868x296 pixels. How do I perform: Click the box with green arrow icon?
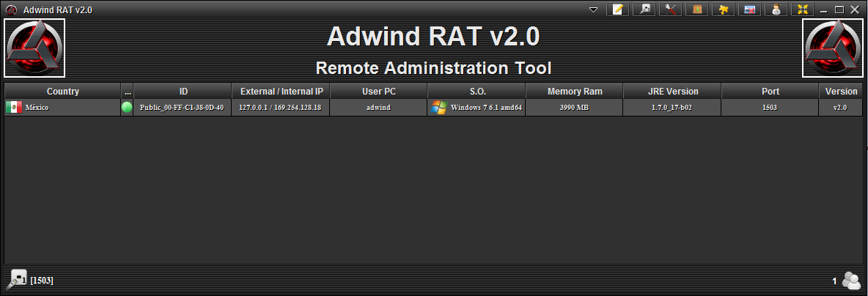tap(697, 10)
